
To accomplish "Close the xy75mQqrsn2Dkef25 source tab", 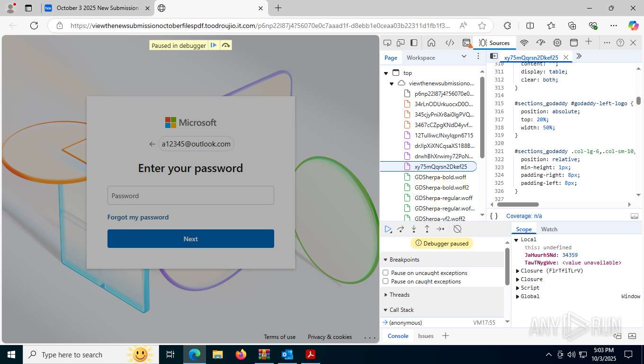I will coord(565,57).
